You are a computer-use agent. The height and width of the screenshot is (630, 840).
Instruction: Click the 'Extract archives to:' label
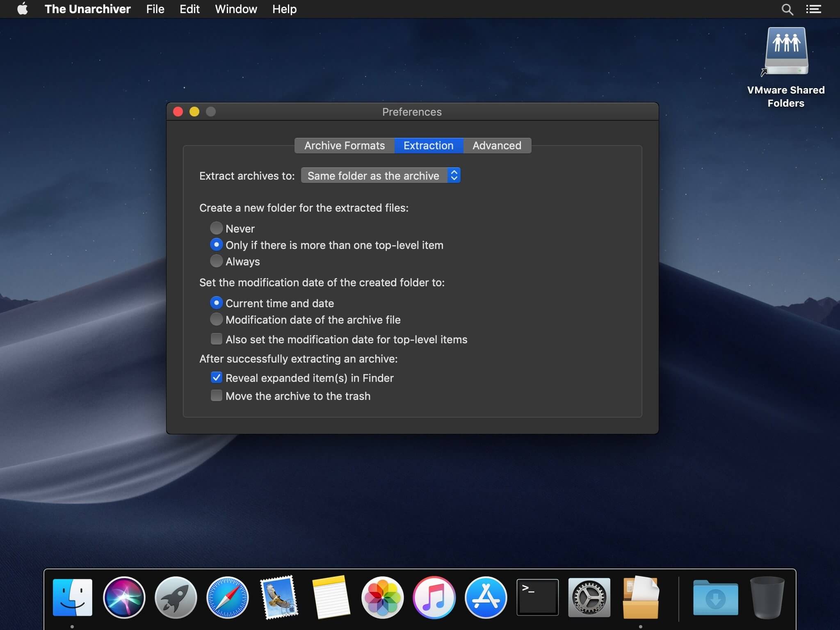click(x=247, y=176)
